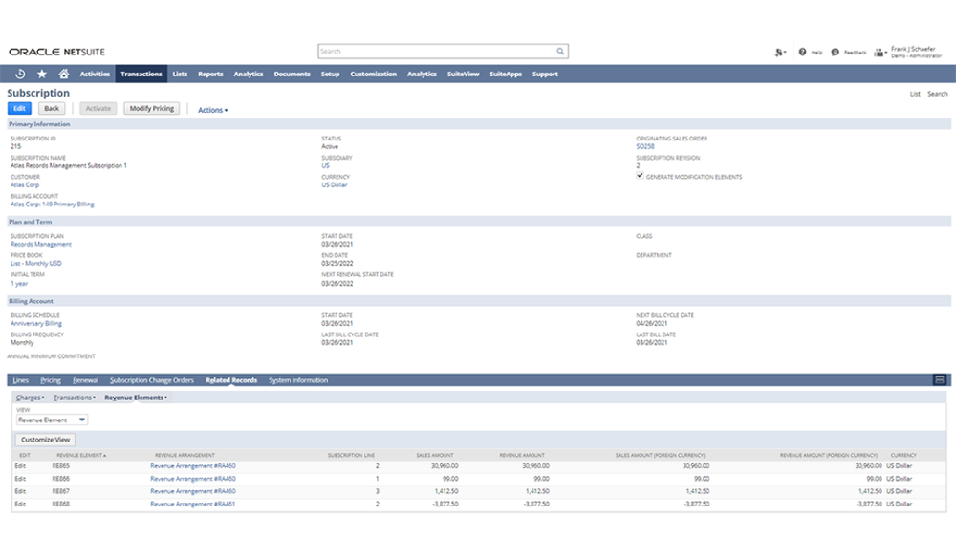The image size is (956, 560).
Task: Click the search magnifier in global search
Action: [559, 50]
